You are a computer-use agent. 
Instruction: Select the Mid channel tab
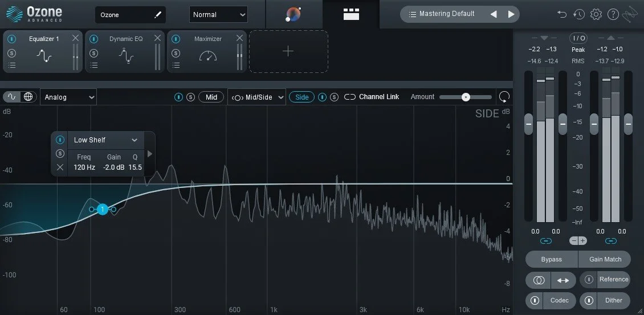(x=211, y=97)
